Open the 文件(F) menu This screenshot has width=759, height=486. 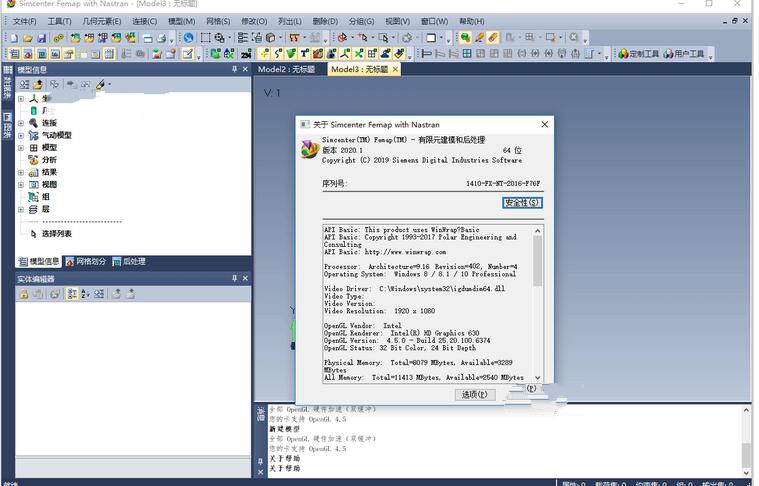tap(24, 21)
